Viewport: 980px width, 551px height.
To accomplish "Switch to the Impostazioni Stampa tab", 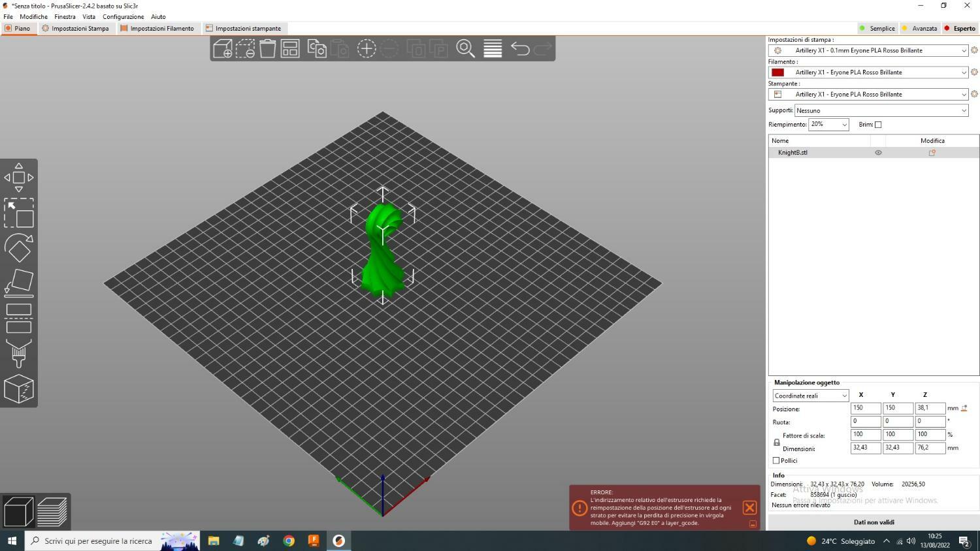I will pyautogui.click(x=75, y=29).
